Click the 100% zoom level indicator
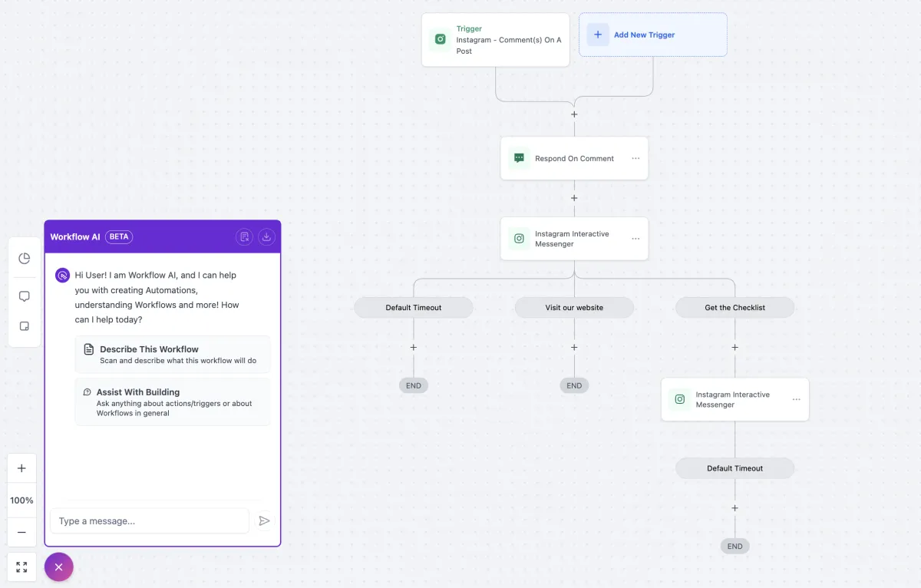The width and height of the screenshot is (921, 588). click(x=21, y=500)
